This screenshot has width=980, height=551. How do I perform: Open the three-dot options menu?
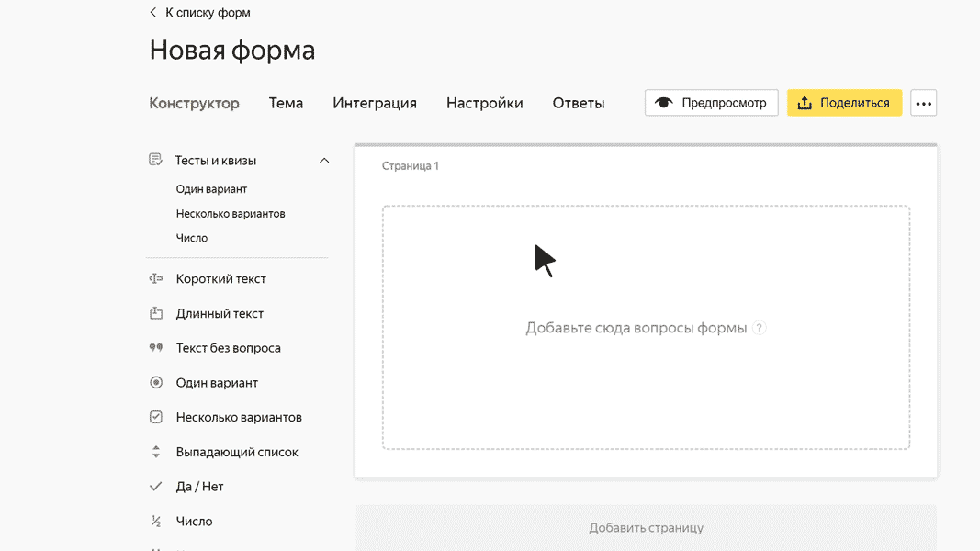pyautogui.click(x=923, y=102)
